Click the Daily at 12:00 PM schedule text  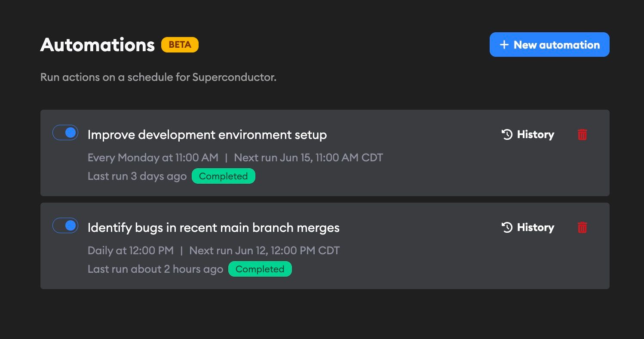131,250
